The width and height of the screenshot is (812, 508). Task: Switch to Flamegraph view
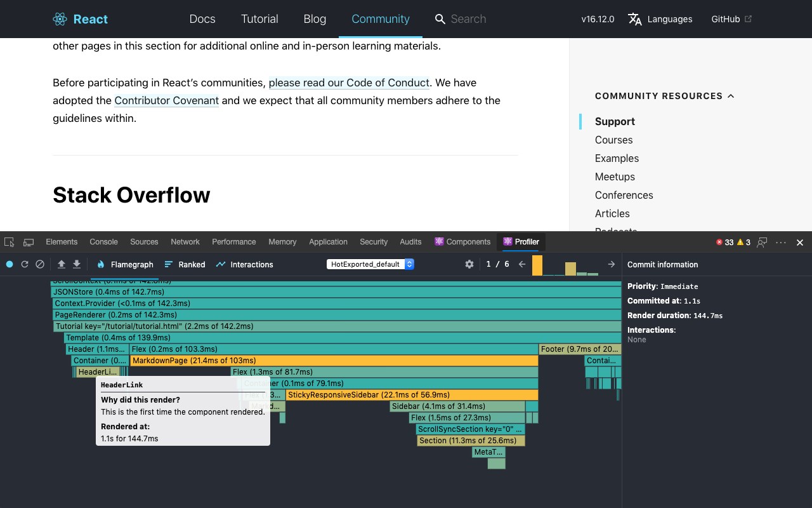click(x=125, y=264)
